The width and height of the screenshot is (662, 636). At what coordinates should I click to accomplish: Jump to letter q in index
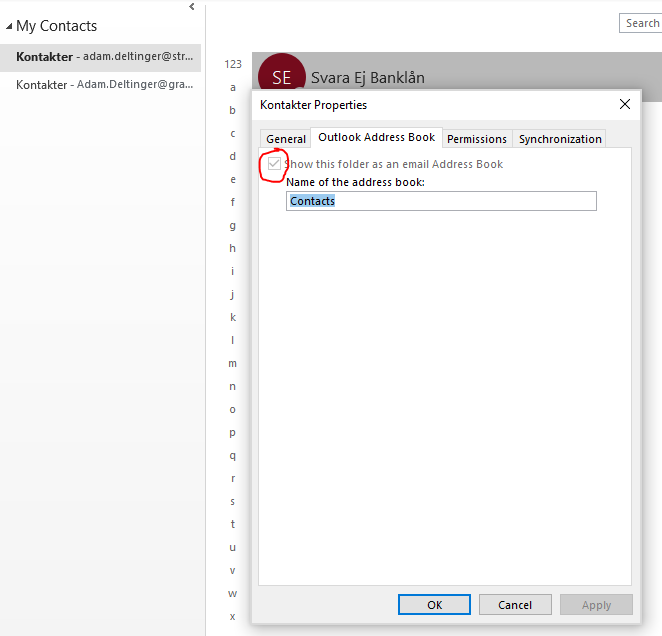tap(233, 456)
